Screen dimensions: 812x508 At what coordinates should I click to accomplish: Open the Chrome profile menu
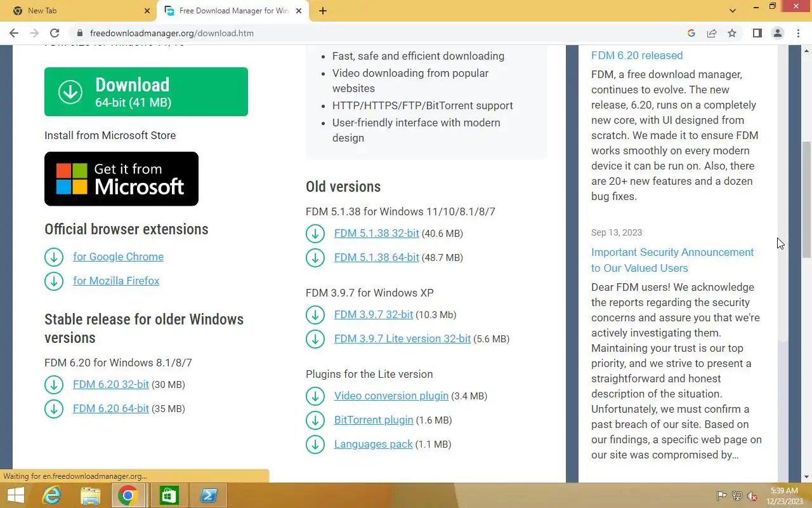click(x=778, y=33)
